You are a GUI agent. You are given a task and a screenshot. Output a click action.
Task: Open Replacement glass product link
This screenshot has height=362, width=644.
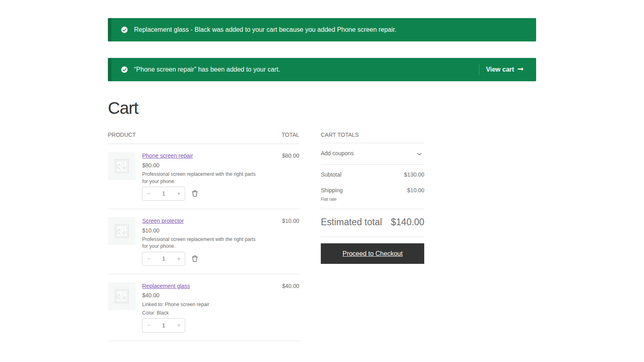click(166, 286)
